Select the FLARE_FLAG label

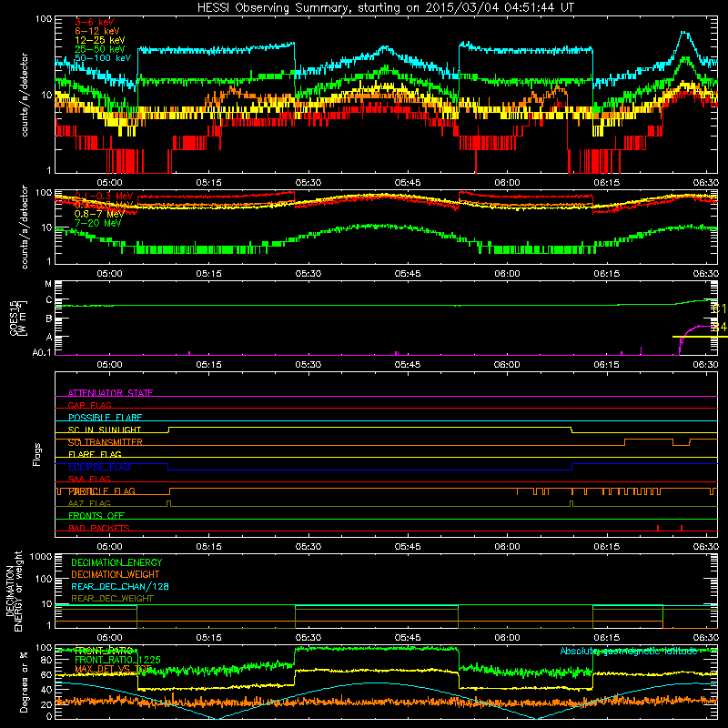(95, 454)
